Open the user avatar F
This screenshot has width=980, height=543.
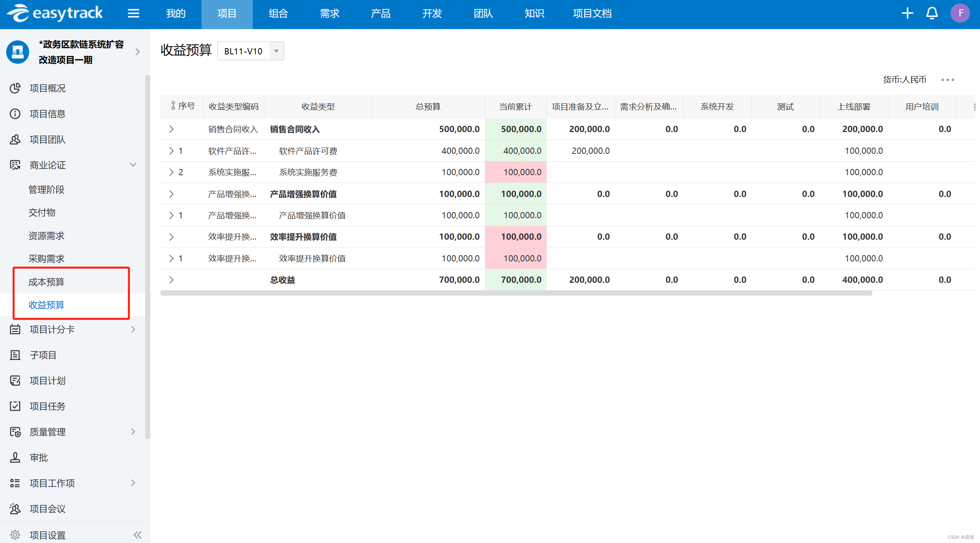(x=960, y=13)
